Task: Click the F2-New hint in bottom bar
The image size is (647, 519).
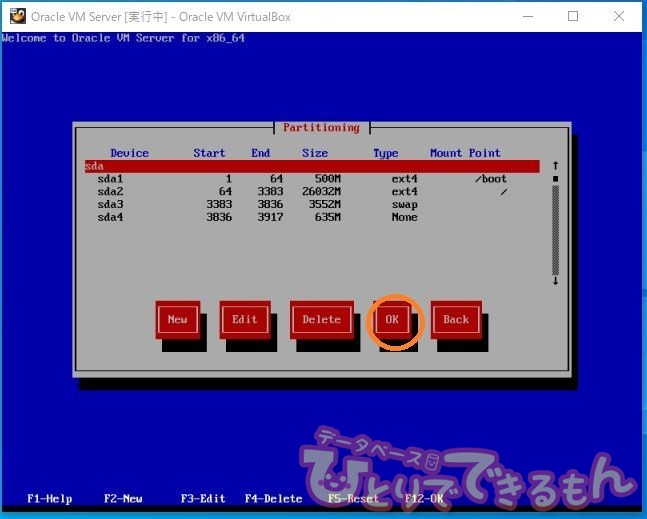Action: (x=123, y=498)
